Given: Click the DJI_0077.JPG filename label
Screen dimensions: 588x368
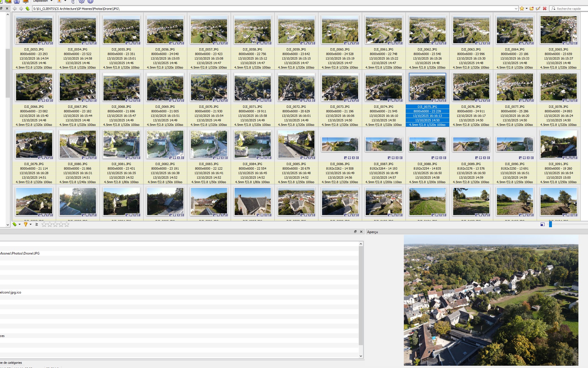Looking at the screenshot, I should [515, 107].
